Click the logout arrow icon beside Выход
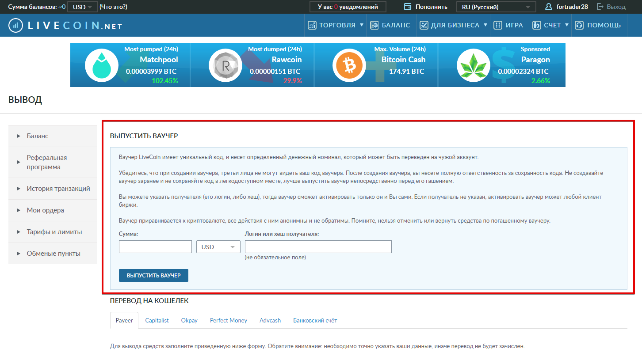Viewport: 642px width, 364px height. 600,7
